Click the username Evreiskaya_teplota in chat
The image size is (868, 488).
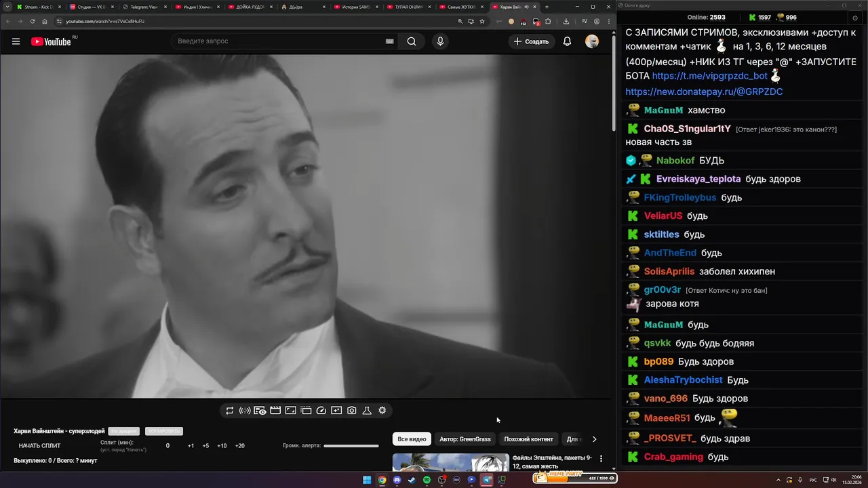click(x=698, y=179)
